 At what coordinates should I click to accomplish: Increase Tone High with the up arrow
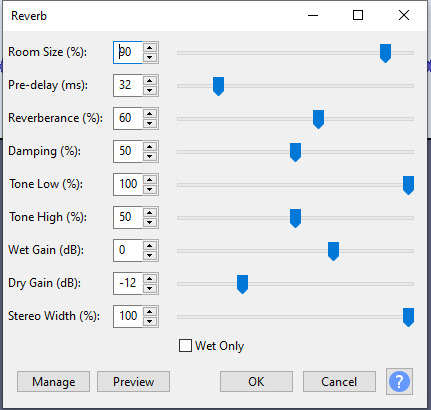(150, 212)
